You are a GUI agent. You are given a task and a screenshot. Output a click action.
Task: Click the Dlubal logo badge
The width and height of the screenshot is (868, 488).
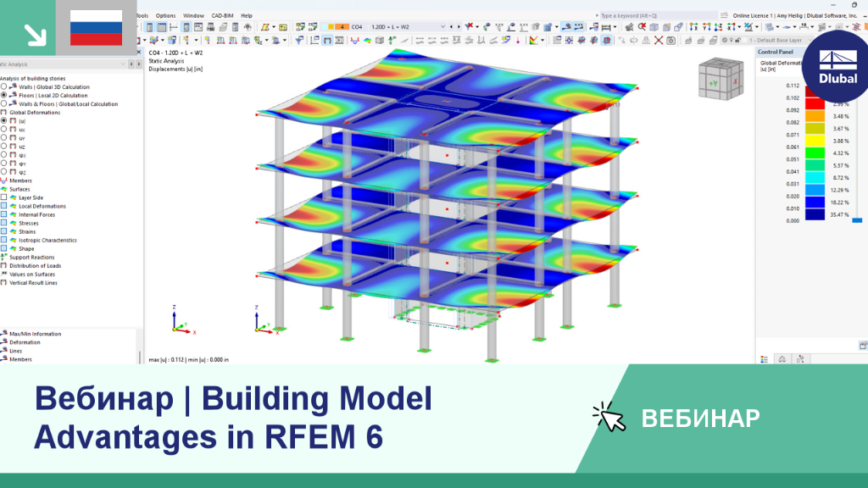(837, 66)
